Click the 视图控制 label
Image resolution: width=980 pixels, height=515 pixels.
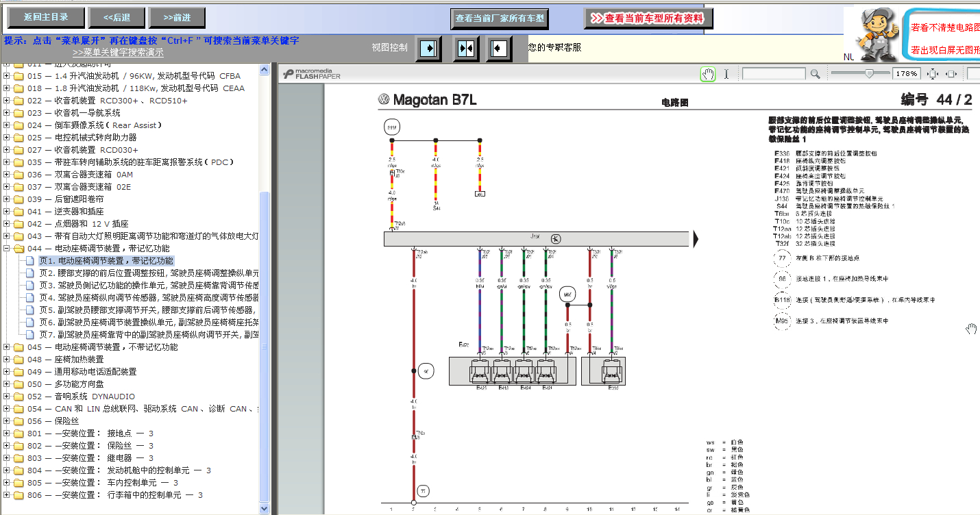point(389,47)
